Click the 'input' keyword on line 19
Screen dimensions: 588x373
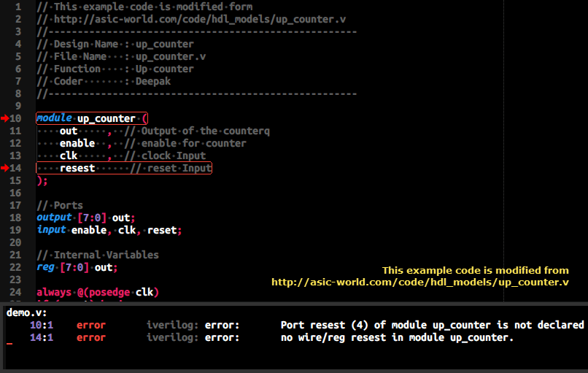[x=51, y=230]
